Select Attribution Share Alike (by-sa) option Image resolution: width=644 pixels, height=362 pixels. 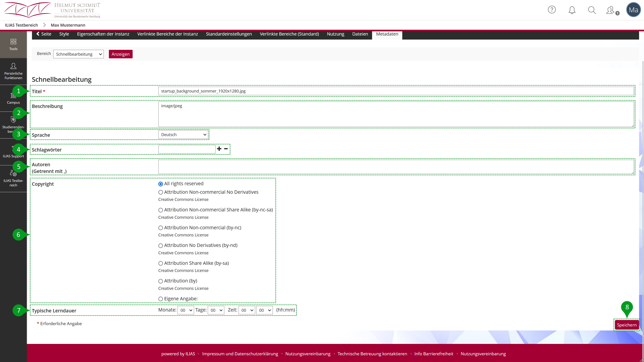point(161,263)
